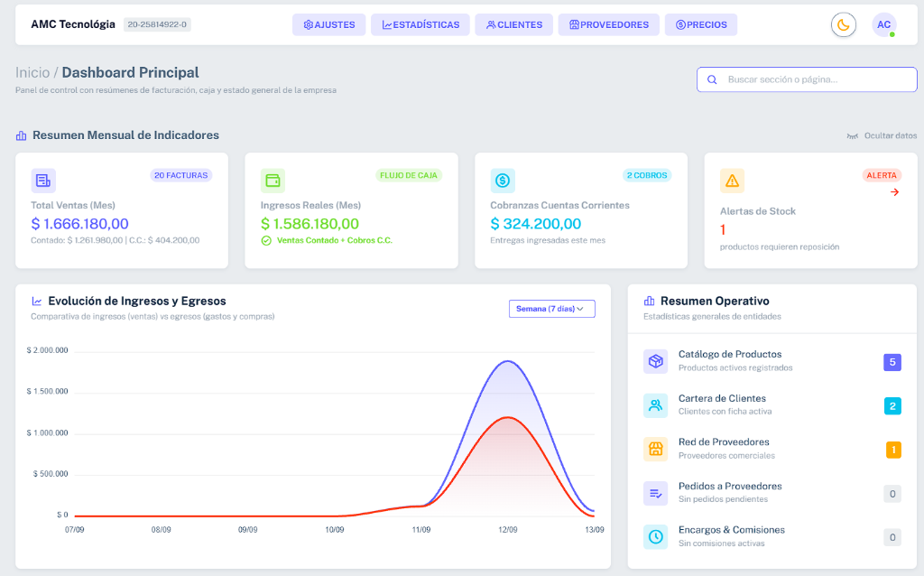This screenshot has height=576, width=924.
Task: Click the $ 324.200,00 collections amount
Action: (x=536, y=224)
